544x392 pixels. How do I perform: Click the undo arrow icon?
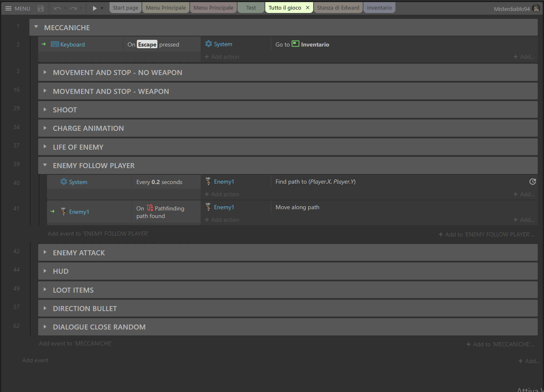click(58, 8)
